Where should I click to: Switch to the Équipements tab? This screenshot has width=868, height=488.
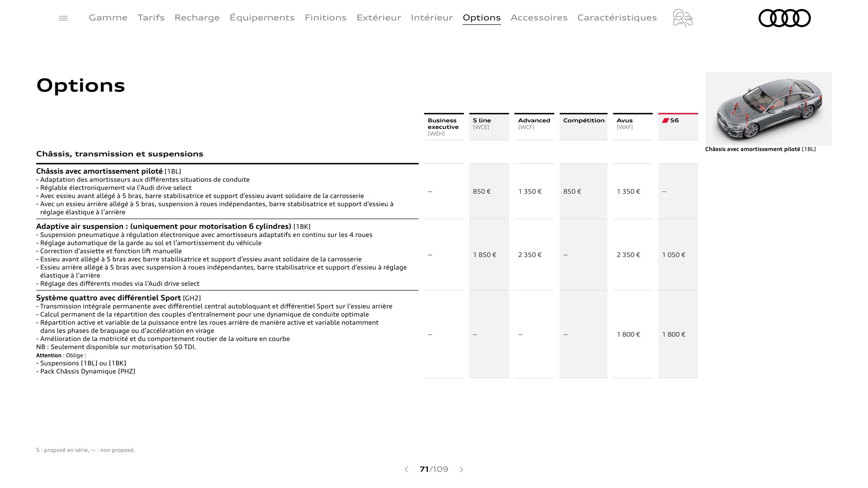(x=262, y=17)
